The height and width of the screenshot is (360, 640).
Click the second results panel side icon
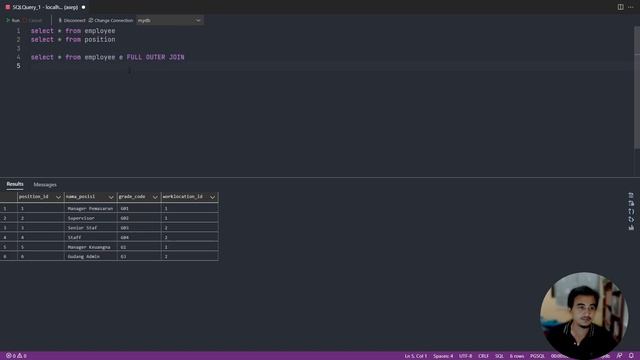[631, 203]
